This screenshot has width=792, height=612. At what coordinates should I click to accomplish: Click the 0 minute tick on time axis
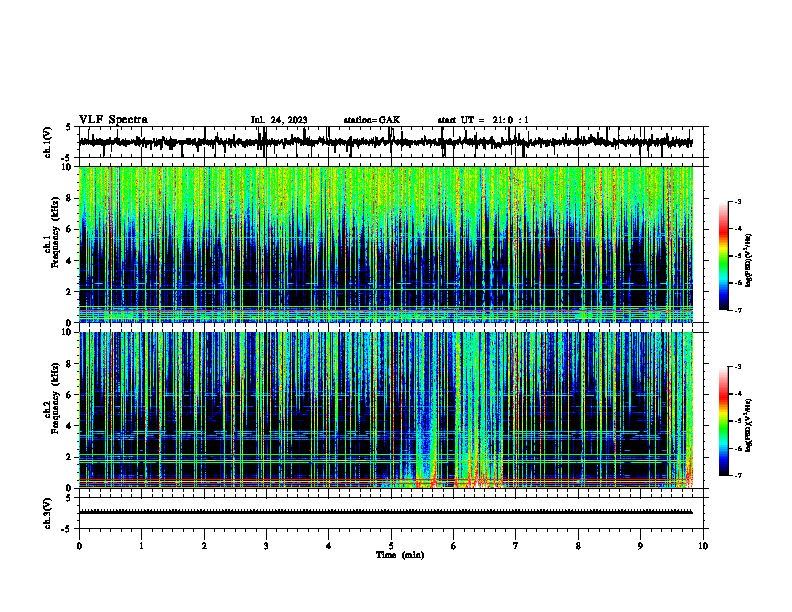79,546
